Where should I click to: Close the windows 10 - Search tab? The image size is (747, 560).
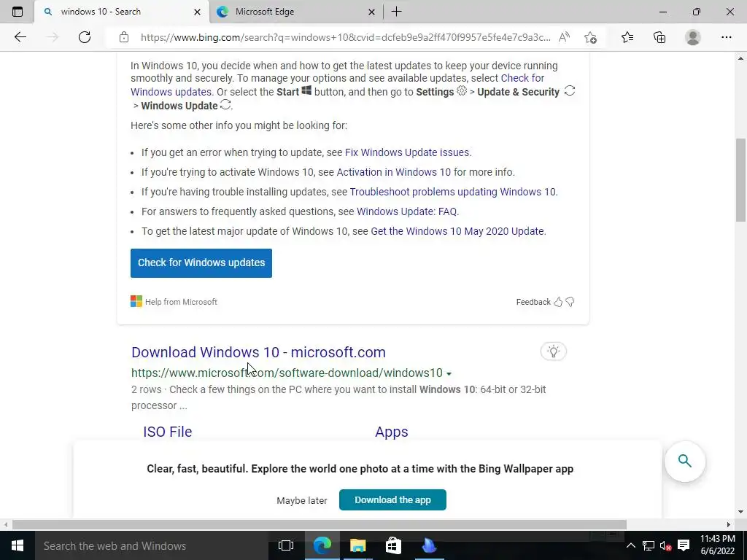point(197,12)
